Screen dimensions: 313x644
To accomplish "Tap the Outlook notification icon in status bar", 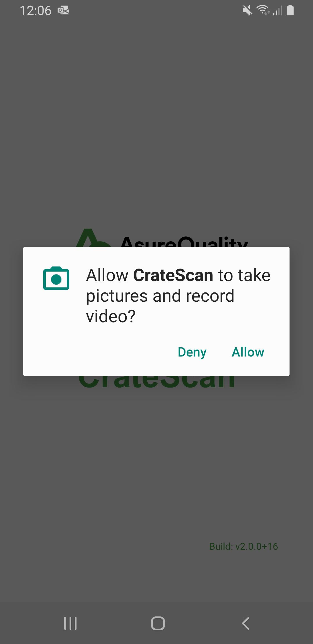I will click(x=63, y=11).
